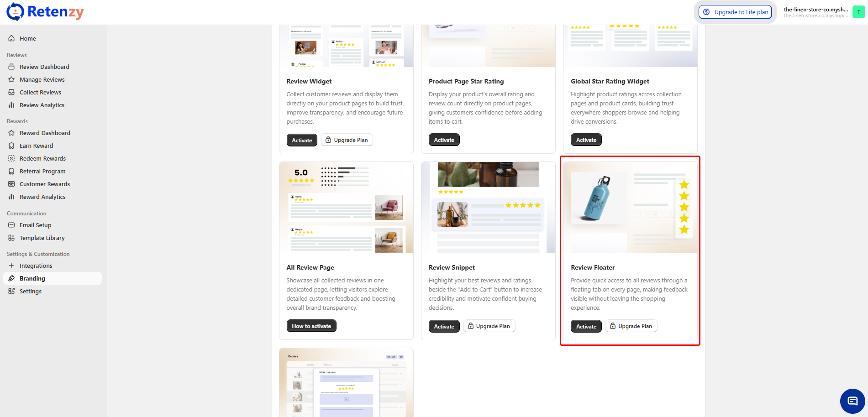Open Manage Reviews page

coord(53,79)
